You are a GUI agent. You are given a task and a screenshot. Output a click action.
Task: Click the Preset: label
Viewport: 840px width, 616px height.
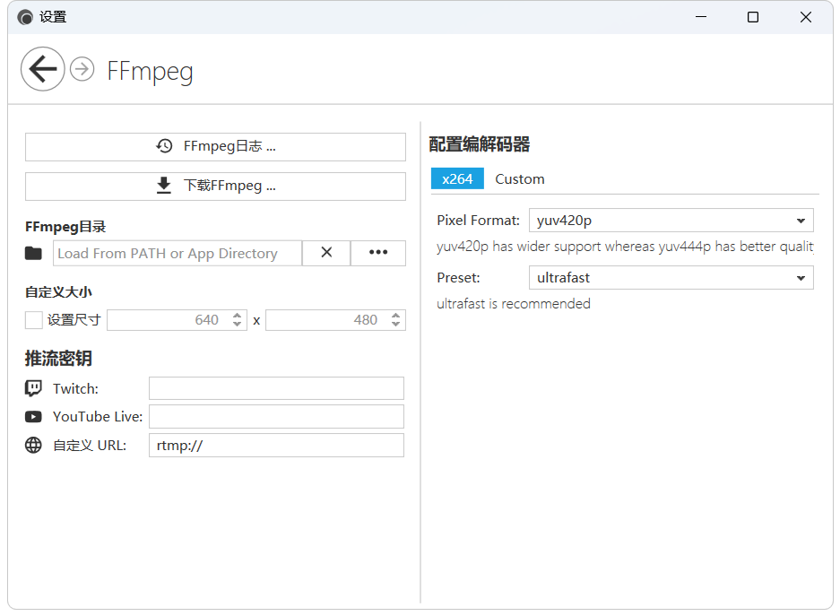(x=459, y=278)
